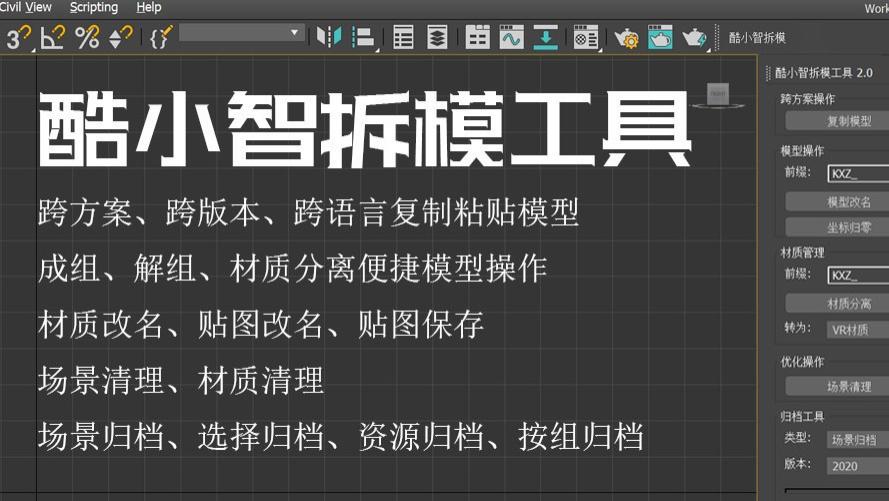This screenshot has height=501, width=889.
Task: Click the 材质分离 button
Action: (x=839, y=304)
